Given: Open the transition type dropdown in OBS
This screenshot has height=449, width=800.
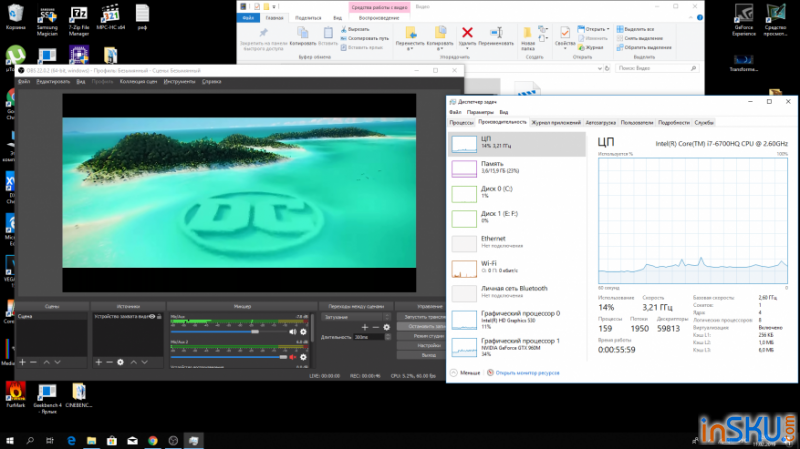Looking at the screenshot, I should [x=356, y=317].
